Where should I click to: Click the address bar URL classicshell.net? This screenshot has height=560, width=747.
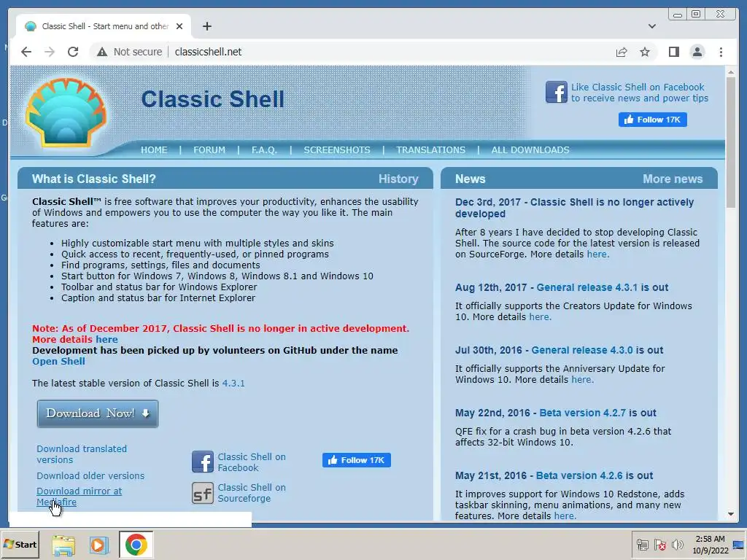(208, 52)
